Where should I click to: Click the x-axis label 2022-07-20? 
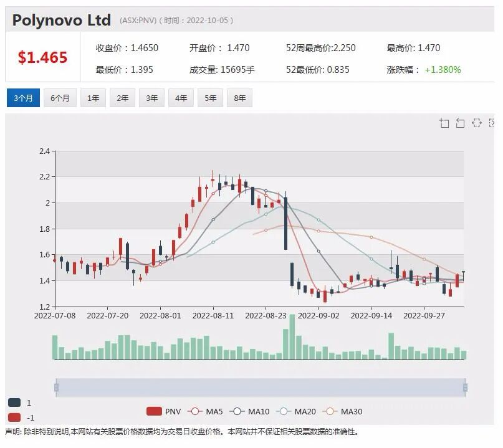tap(107, 315)
